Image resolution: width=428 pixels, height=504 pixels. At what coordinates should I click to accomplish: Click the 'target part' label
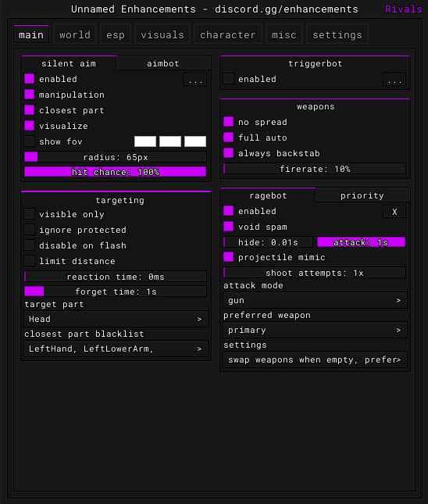coord(54,304)
